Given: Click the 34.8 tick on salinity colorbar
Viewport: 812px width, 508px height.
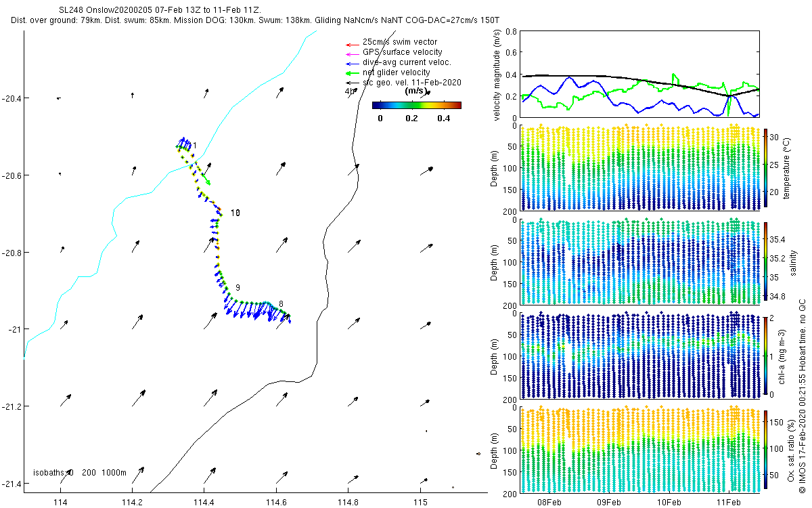Looking at the screenshot, I should pos(778,296).
